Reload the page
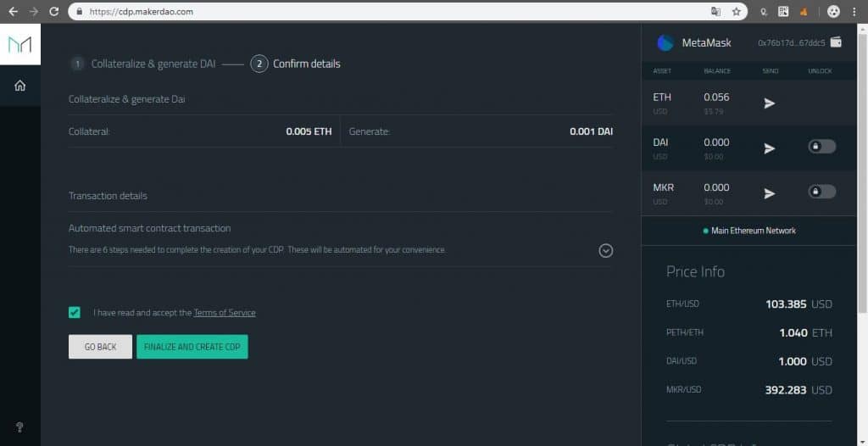 pyautogui.click(x=53, y=11)
